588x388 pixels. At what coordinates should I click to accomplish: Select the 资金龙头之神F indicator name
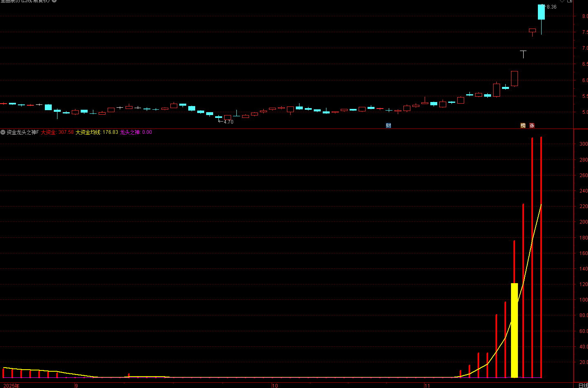point(22,132)
